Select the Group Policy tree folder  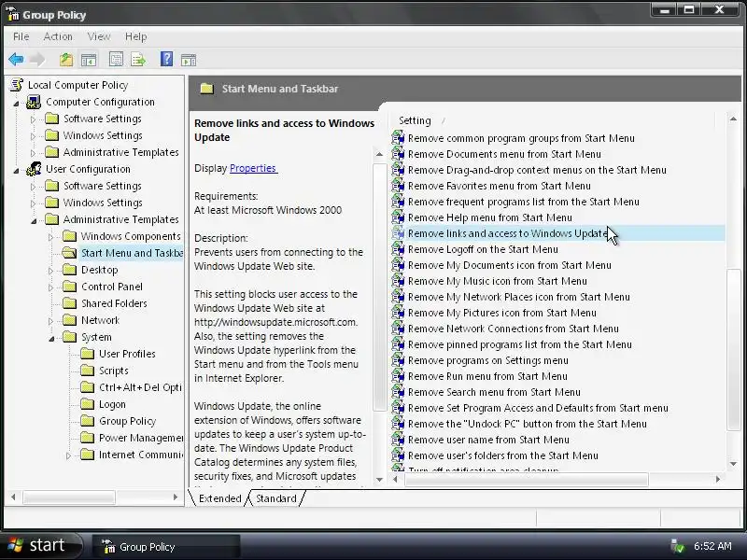coord(127,421)
